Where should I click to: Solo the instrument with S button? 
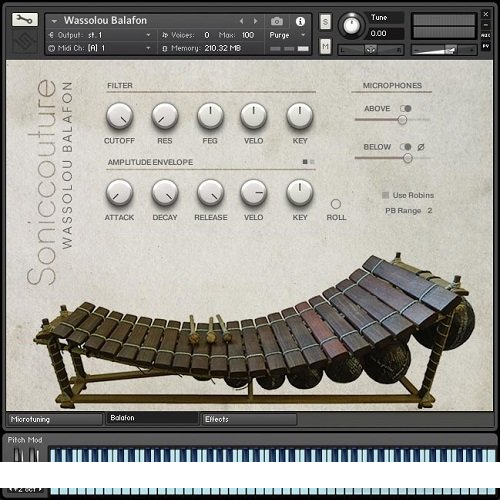tap(325, 22)
